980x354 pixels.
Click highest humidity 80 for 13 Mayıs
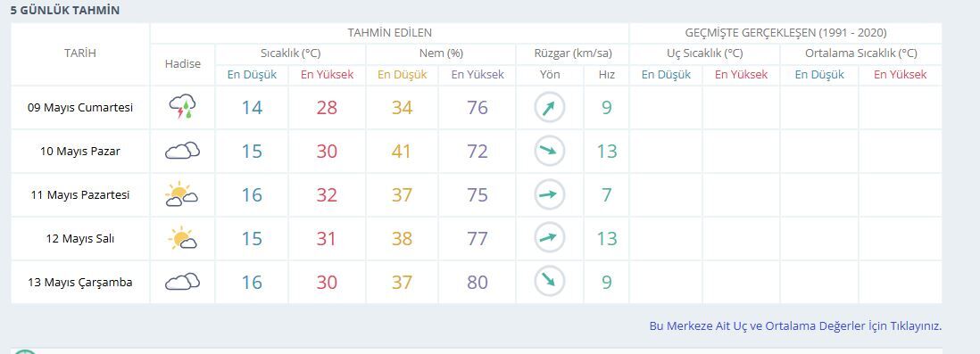point(477,282)
